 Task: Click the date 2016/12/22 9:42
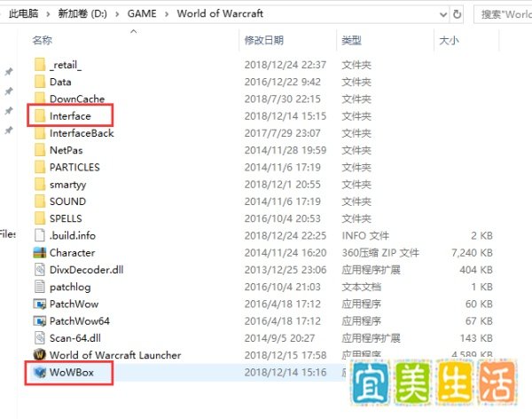tap(282, 82)
